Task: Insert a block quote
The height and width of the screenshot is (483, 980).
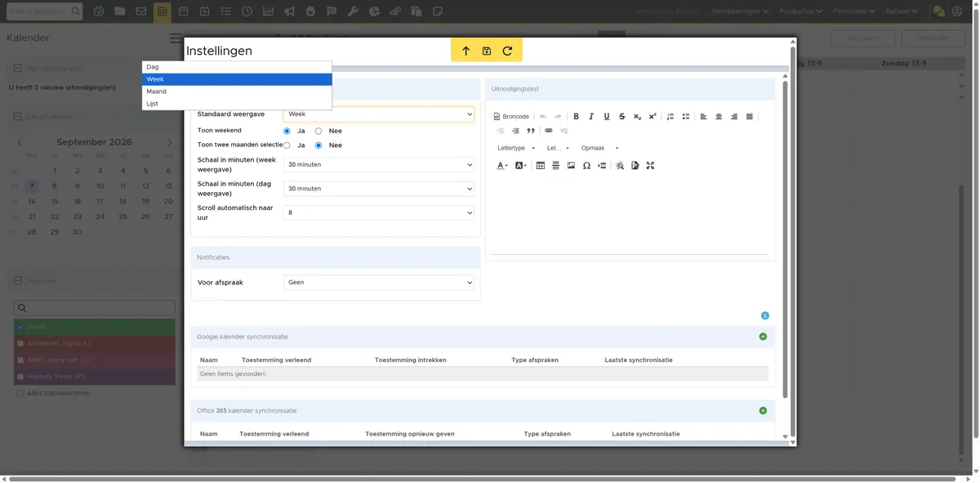Action: (531, 131)
